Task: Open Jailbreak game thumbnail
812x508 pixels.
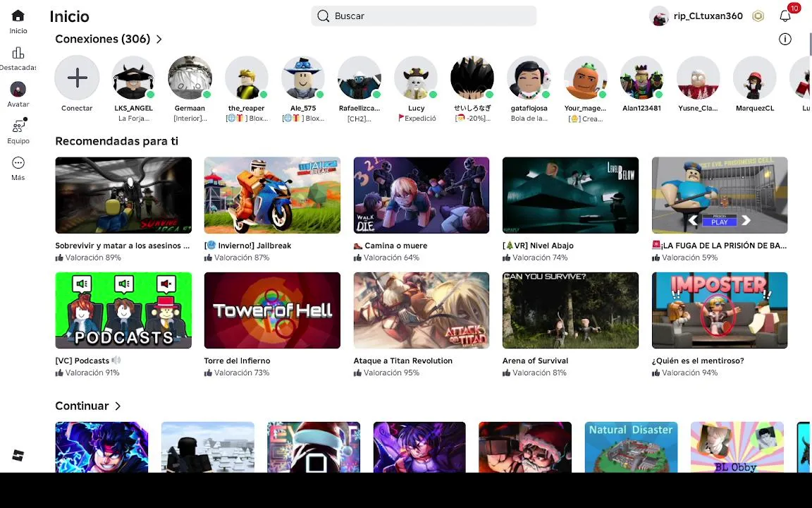Action: coord(272,195)
